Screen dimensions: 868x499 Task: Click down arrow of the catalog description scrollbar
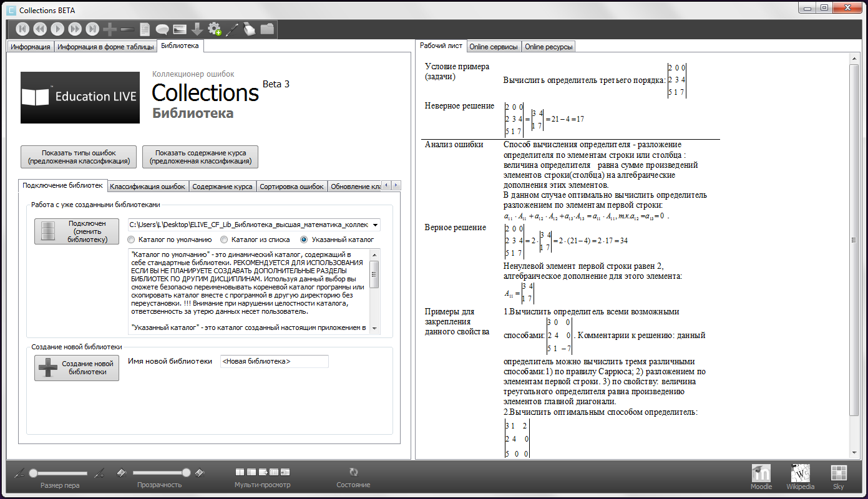(x=374, y=328)
